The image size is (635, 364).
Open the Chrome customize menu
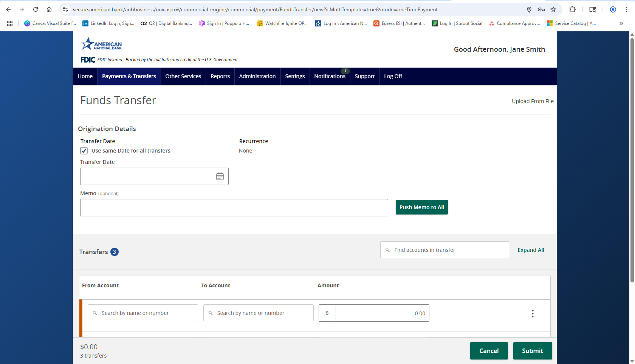click(x=627, y=9)
